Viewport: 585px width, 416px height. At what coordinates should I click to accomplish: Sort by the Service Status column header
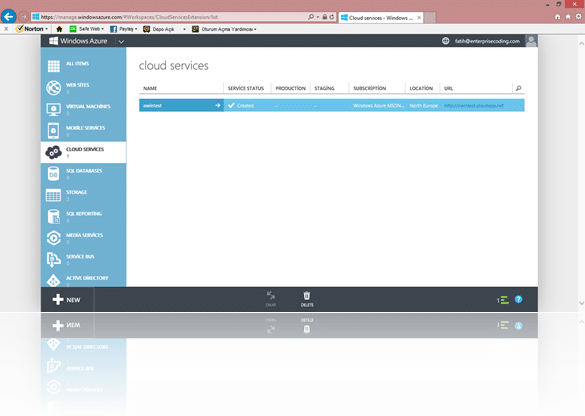tap(246, 88)
